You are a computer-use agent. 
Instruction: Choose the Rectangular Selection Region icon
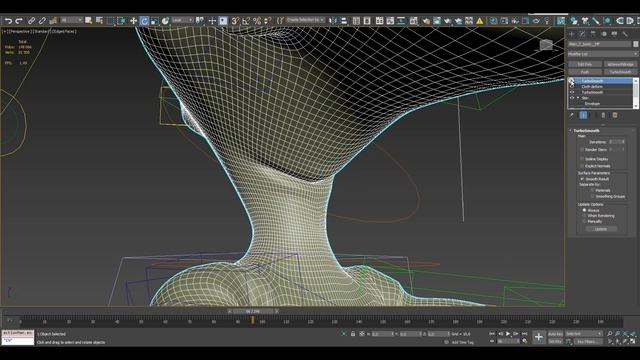tap(110, 20)
